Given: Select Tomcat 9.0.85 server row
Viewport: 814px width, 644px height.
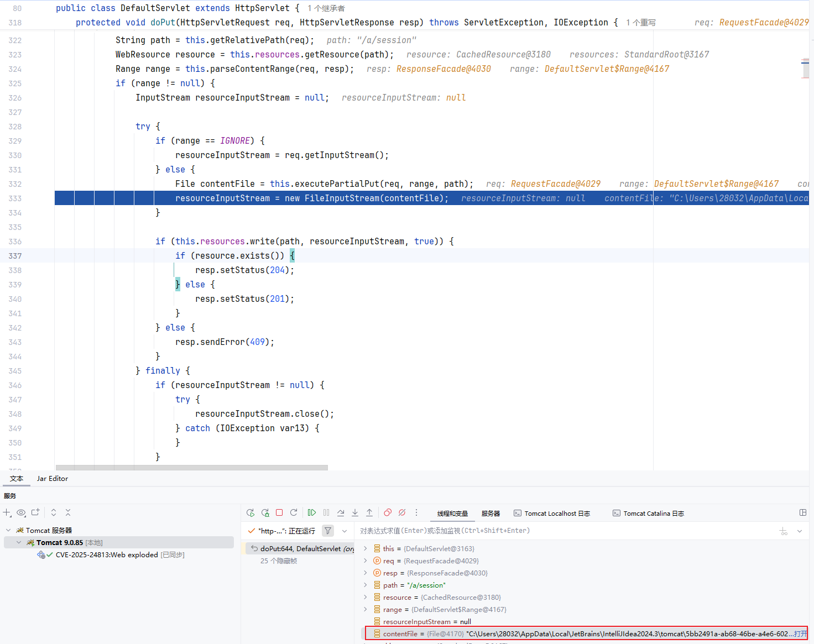Looking at the screenshot, I should (119, 542).
